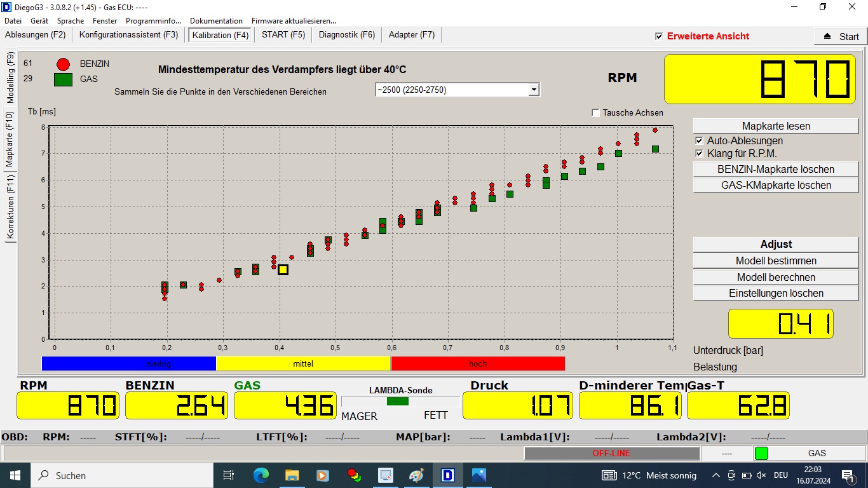The width and height of the screenshot is (868, 488).
Task: Open Task View in taskbar
Action: pyautogui.click(x=229, y=475)
